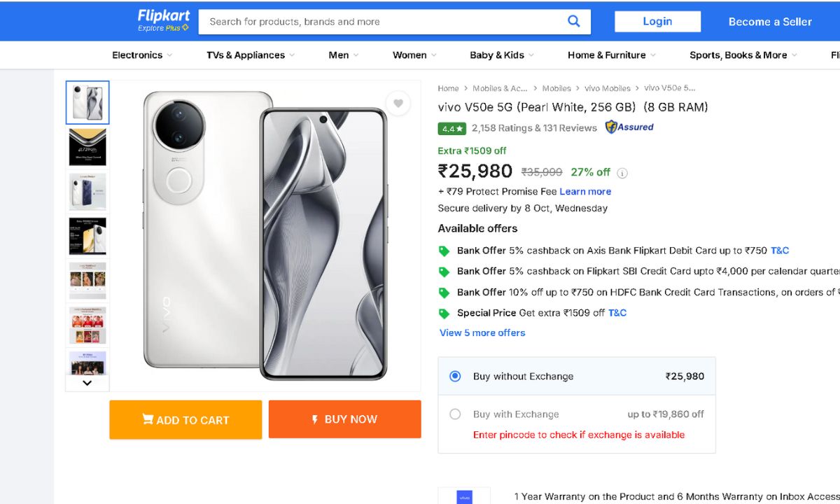The width and height of the screenshot is (840, 504).
Task: Open the Baby & Kids menu
Action: pyautogui.click(x=502, y=55)
